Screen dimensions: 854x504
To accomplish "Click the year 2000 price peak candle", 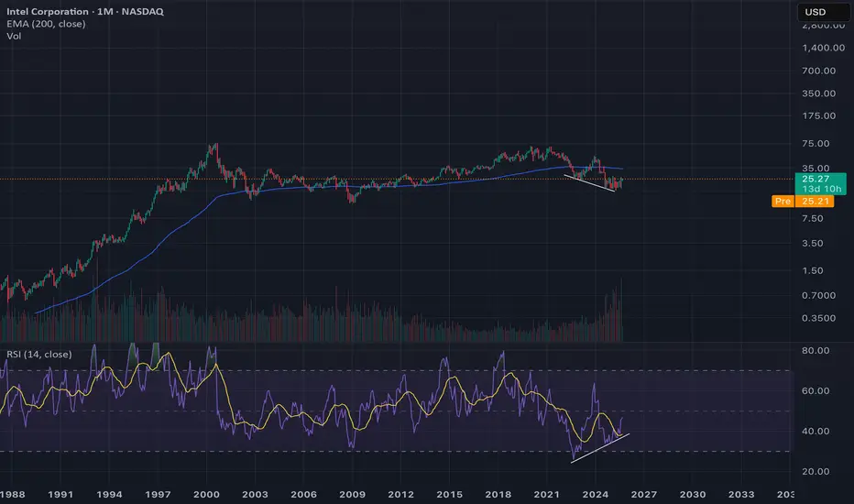I will pyautogui.click(x=216, y=150).
